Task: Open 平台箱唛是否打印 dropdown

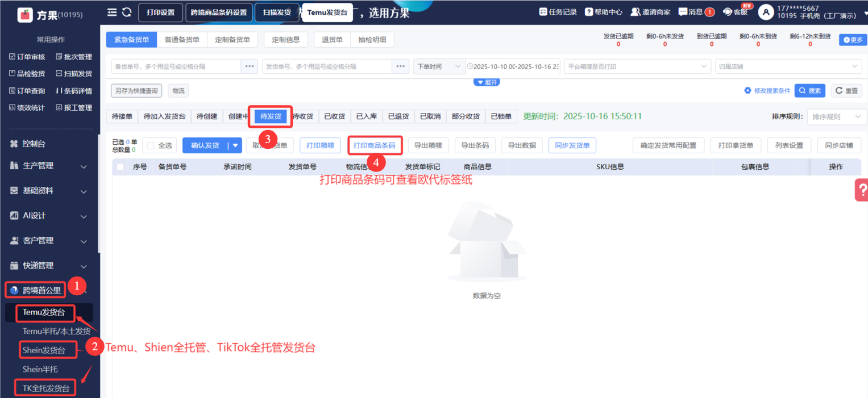Action: pos(637,66)
